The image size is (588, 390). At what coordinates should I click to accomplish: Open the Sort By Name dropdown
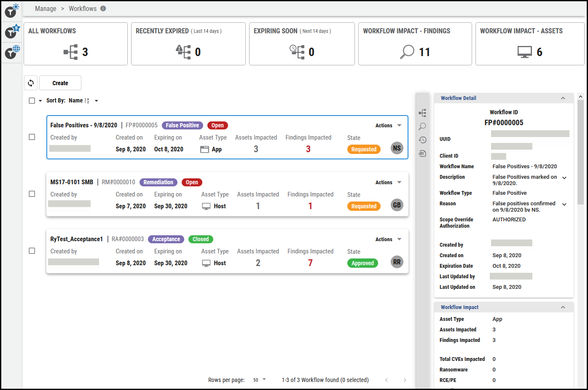[x=96, y=100]
